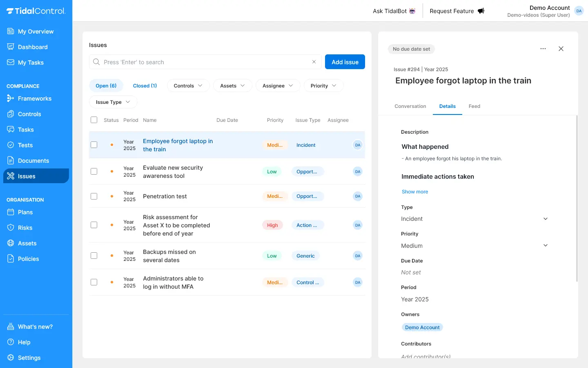Expand the Issue Type filter dropdown

click(113, 102)
